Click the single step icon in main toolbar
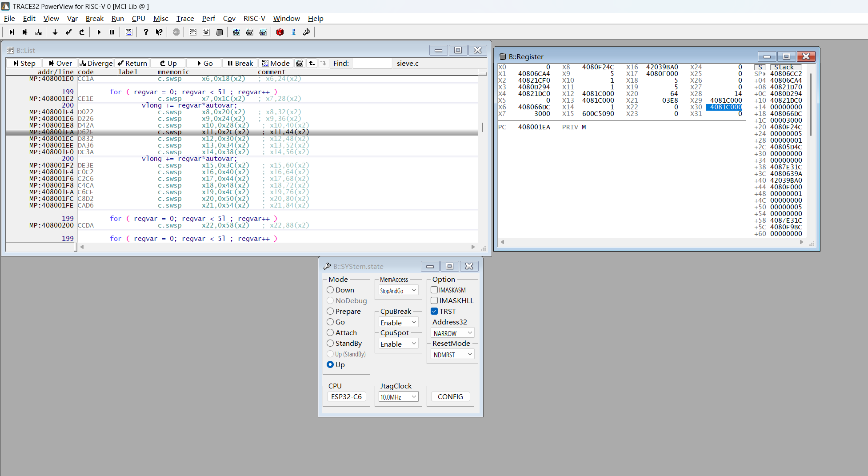Image resolution: width=868 pixels, height=476 pixels. click(x=12, y=32)
